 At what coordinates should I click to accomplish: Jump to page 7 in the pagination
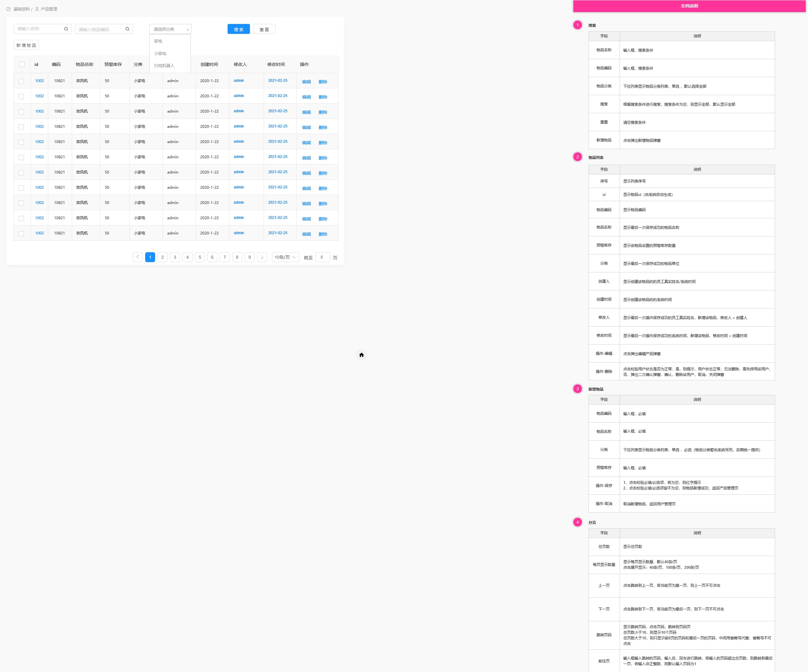[225, 257]
